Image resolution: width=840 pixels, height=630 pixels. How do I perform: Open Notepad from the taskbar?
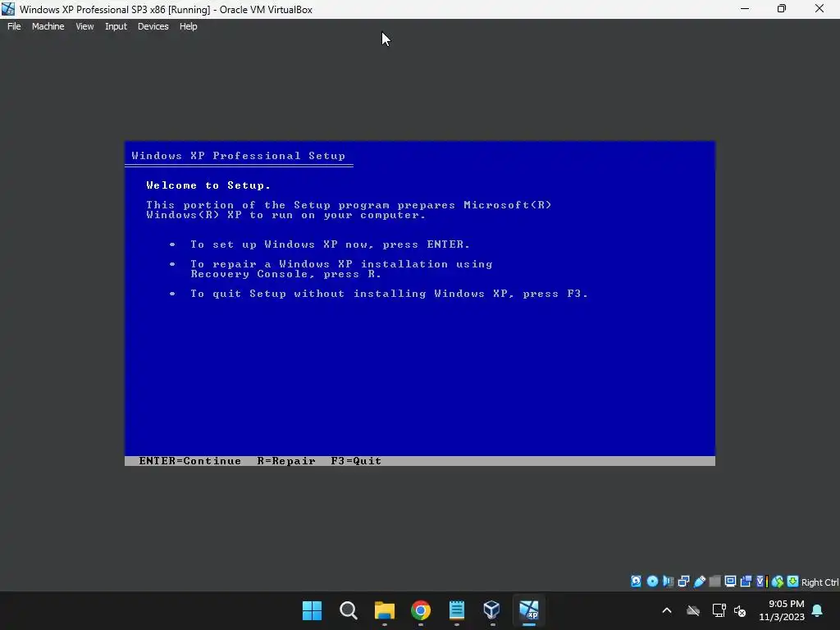click(456, 610)
